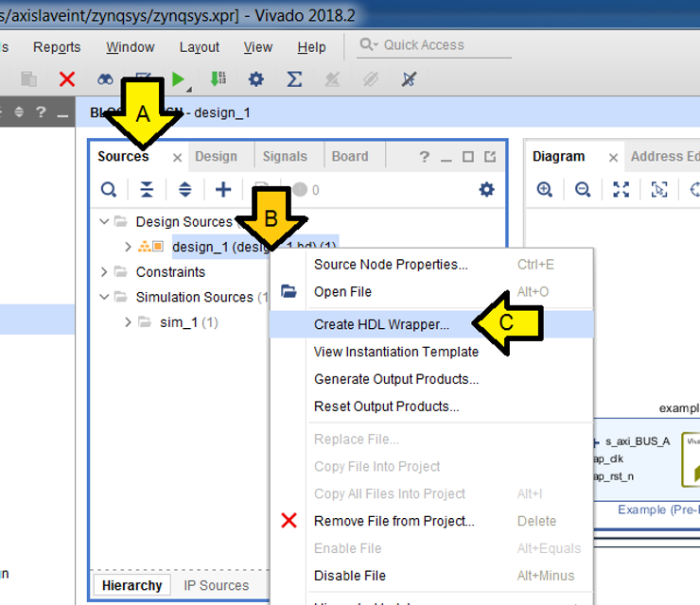Open the Help menu
The image size is (700, 605).
(x=311, y=47)
